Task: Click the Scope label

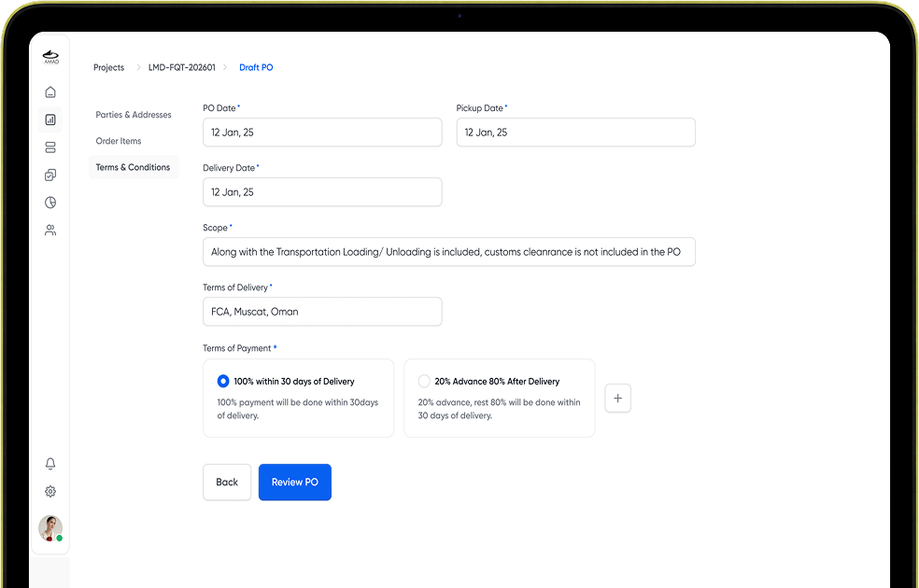Action: (x=217, y=228)
